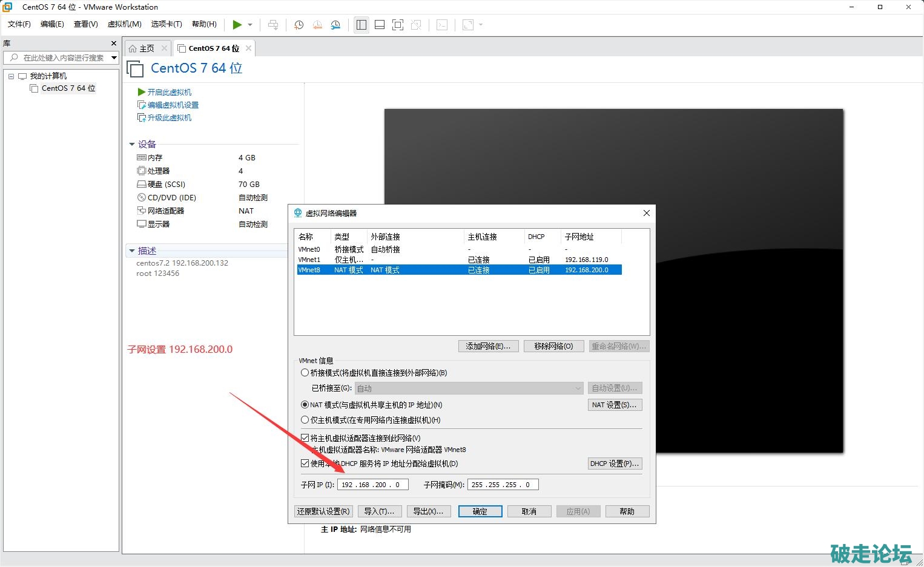Viewport: 924px width, 567px height.
Task: Toggle the library sidebar view icon
Action: [361, 25]
